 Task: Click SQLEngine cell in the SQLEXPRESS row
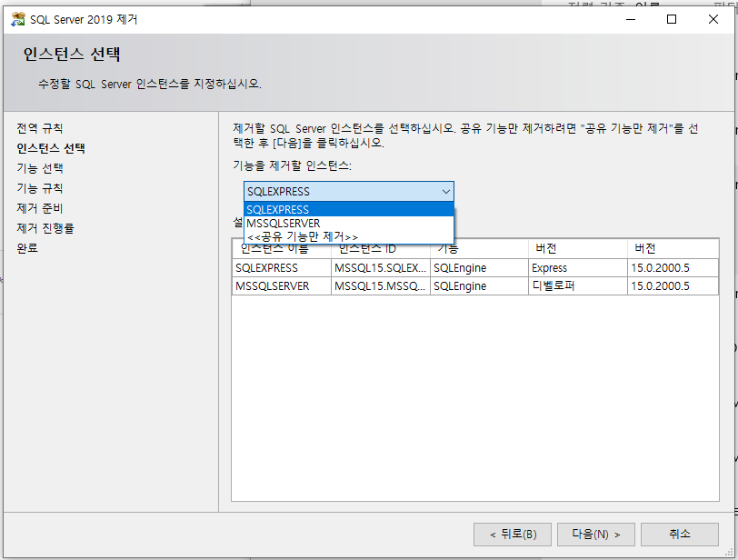tap(479, 268)
